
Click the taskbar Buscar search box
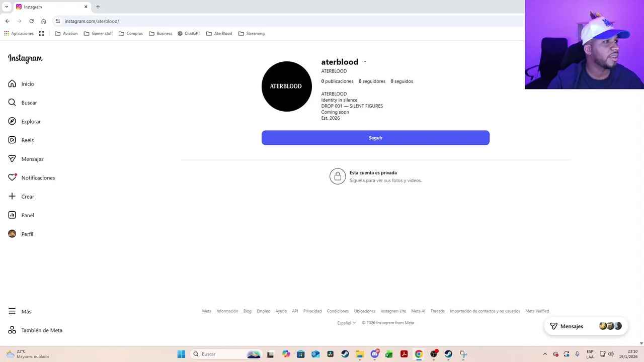[226, 354]
